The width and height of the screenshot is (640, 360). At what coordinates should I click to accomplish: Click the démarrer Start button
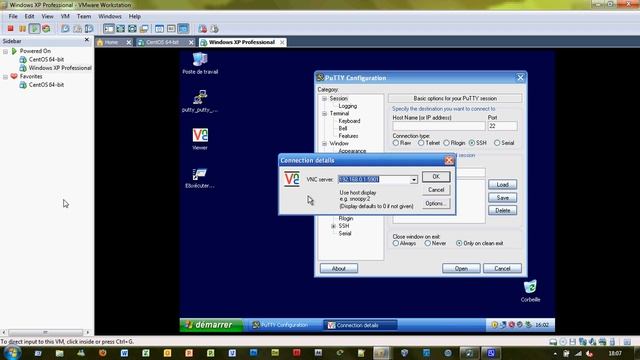pyautogui.click(x=211, y=325)
